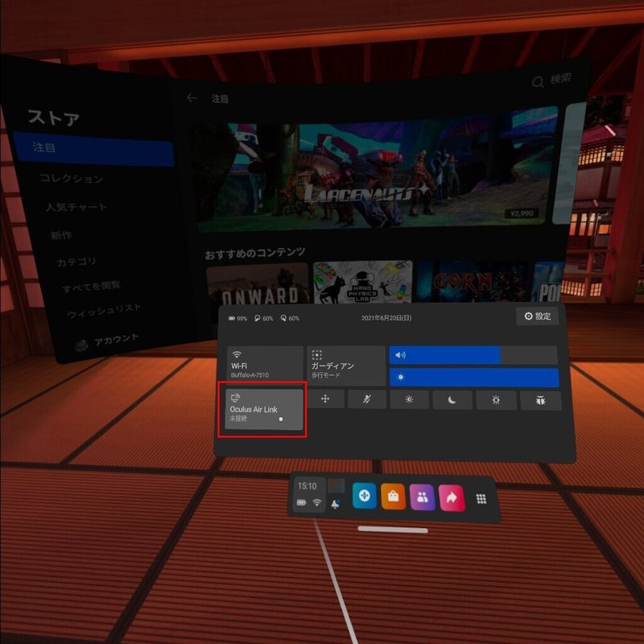Click the back arrow beside 注目

tap(192, 97)
